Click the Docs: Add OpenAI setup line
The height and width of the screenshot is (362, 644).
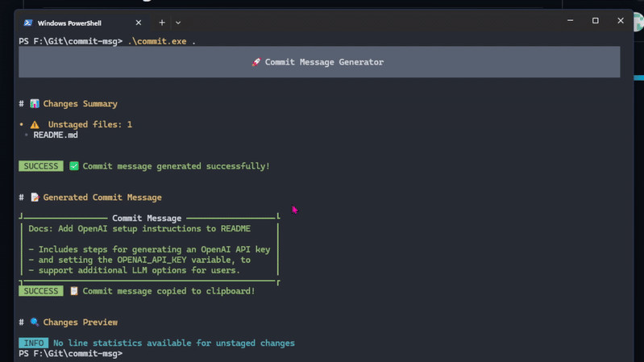pos(139,229)
